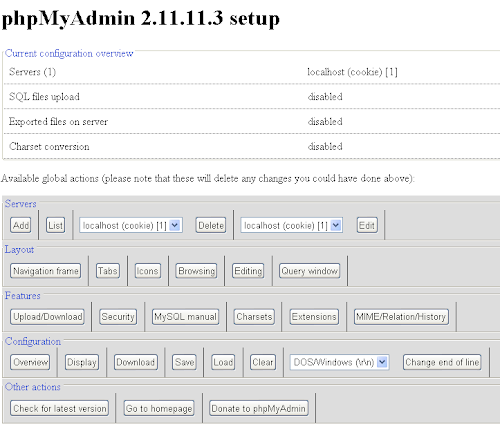This screenshot has width=500, height=429.
Task: Click 'disabled' value for Exported files on server
Action: pyautogui.click(x=325, y=121)
